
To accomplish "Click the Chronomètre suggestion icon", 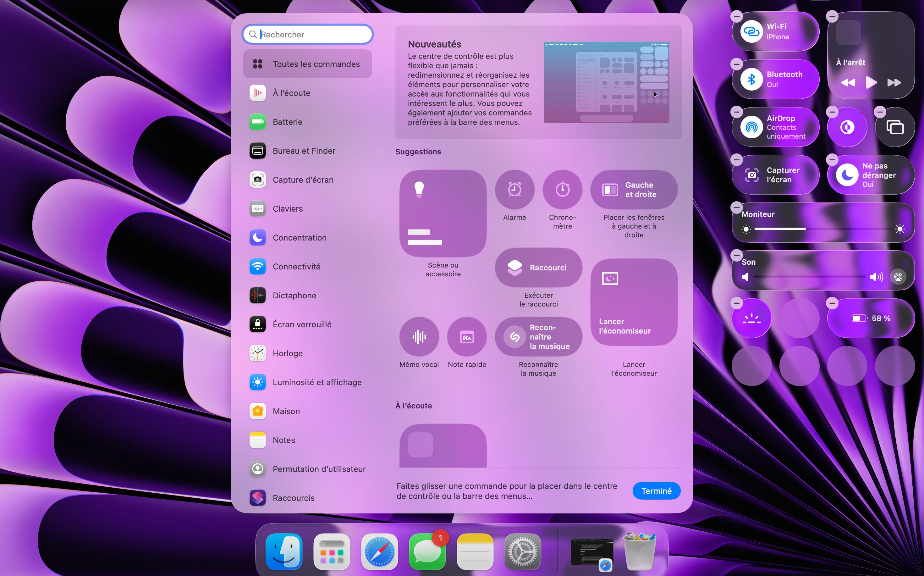I will (x=562, y=189).
